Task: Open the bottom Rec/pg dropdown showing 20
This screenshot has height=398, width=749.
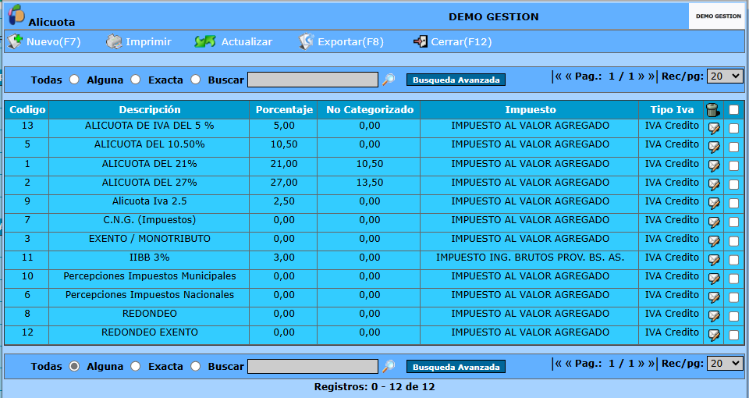Action: (x=725, y=364)
